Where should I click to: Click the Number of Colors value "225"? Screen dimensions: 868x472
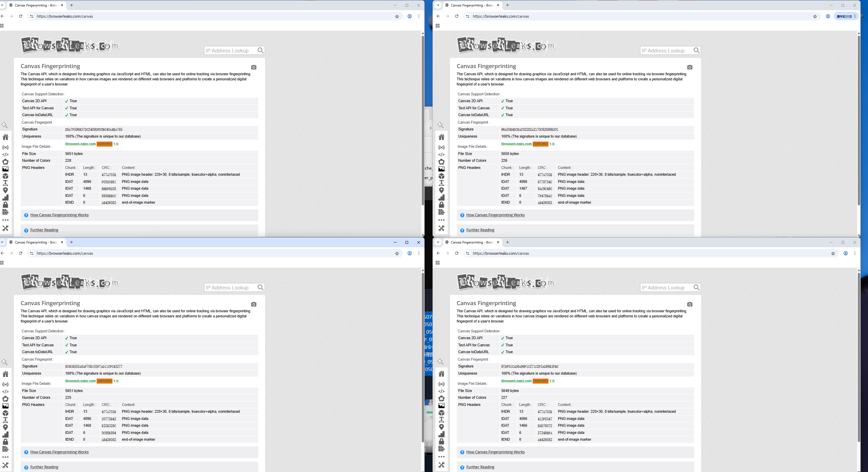(x=68, y=397)
